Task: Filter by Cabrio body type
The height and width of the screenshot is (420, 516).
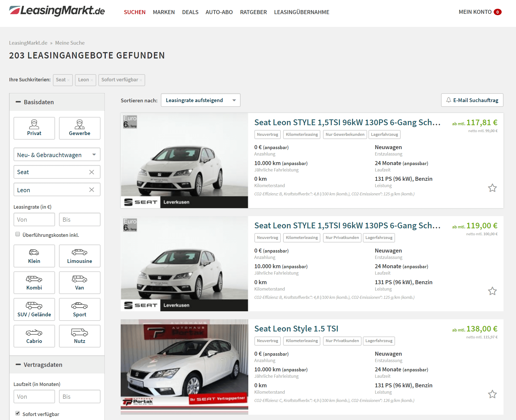Action: coord(34,336)
